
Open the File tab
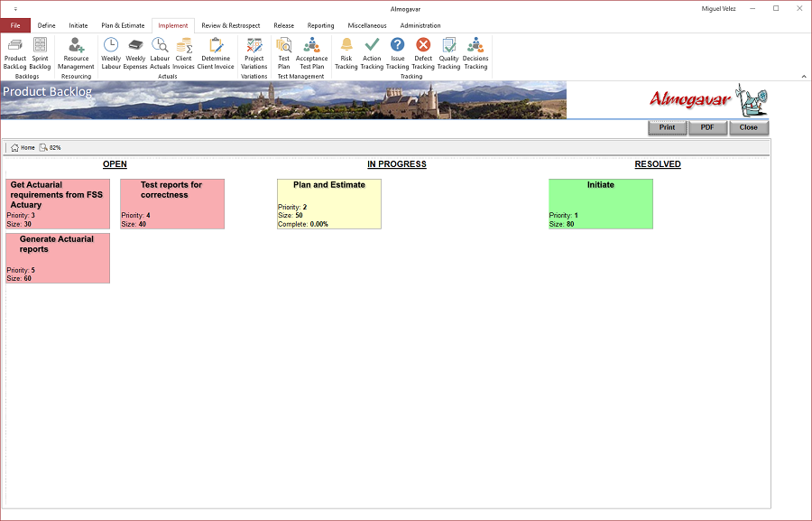[x=15, y=25]
